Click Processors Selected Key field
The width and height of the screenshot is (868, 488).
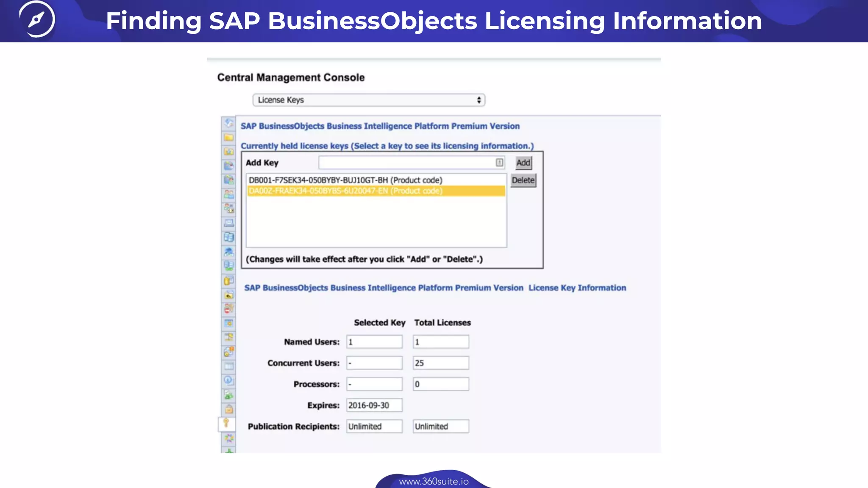(x=374, y=384)
